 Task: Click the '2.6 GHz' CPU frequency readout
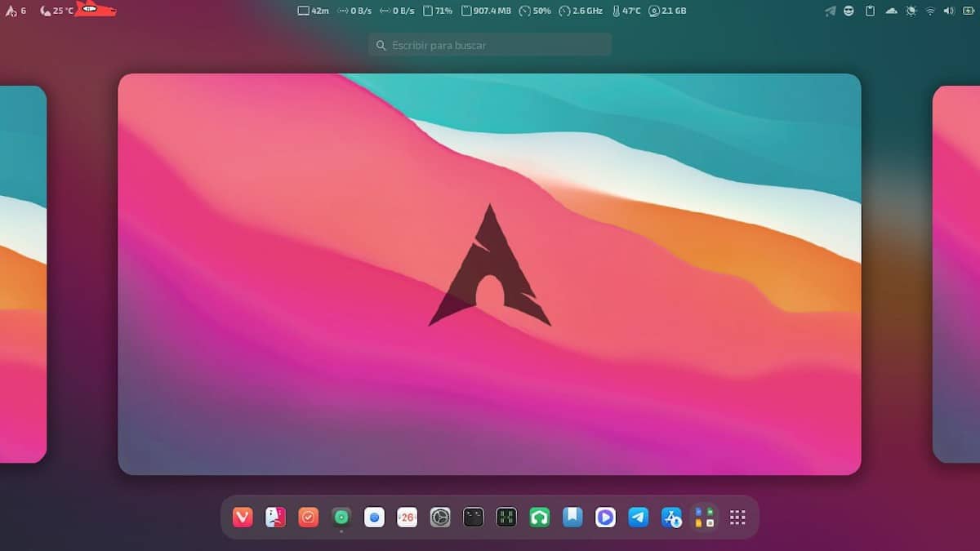581,11
